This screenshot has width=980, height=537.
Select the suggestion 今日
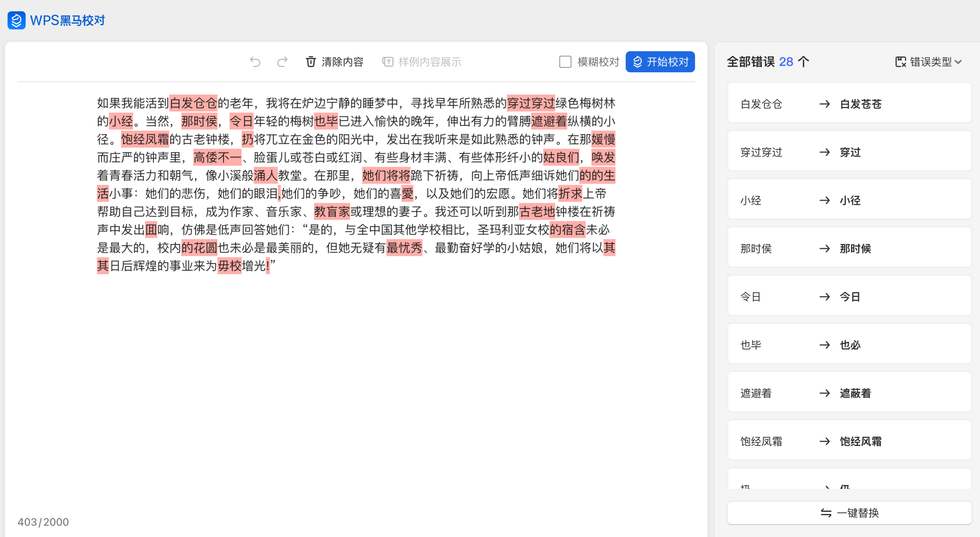click(x=850, y=297)
